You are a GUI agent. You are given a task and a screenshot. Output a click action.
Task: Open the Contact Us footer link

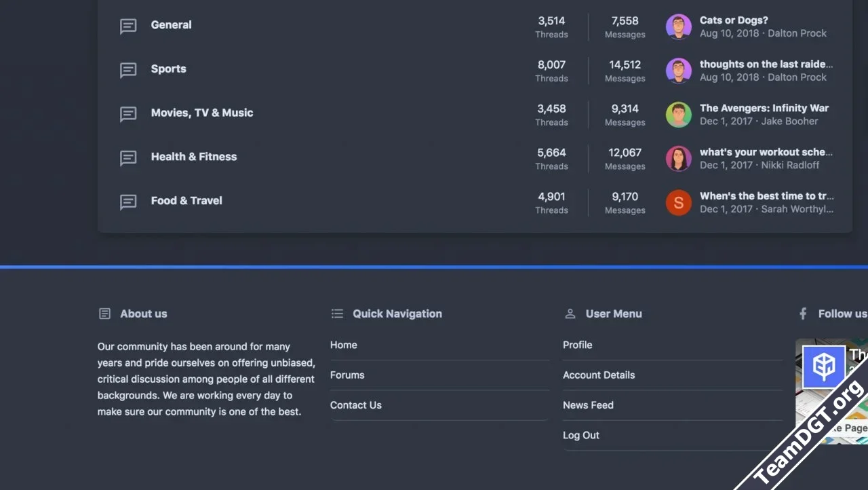356,405
